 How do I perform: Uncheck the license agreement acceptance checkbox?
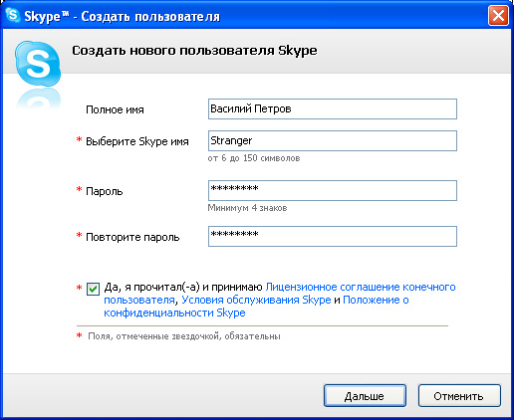point(93,289)
